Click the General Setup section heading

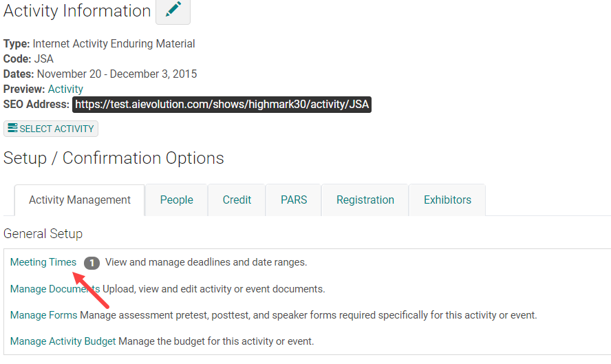(x=43, y=234)
